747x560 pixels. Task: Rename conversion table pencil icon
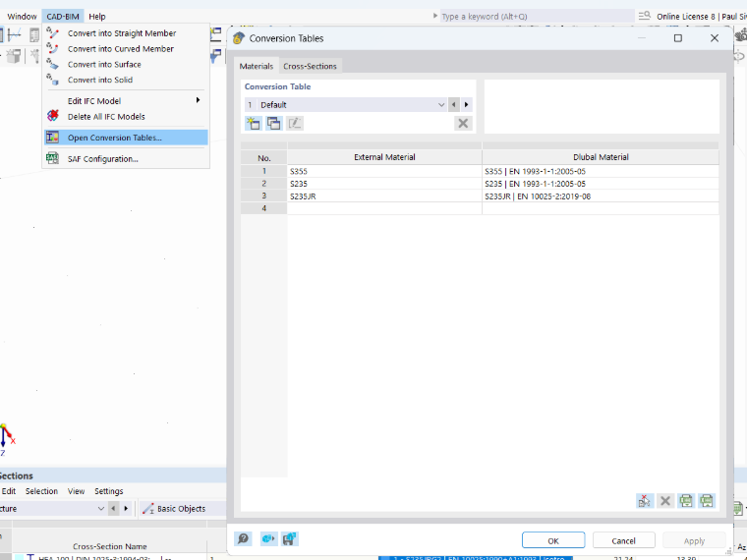(295, 124)
